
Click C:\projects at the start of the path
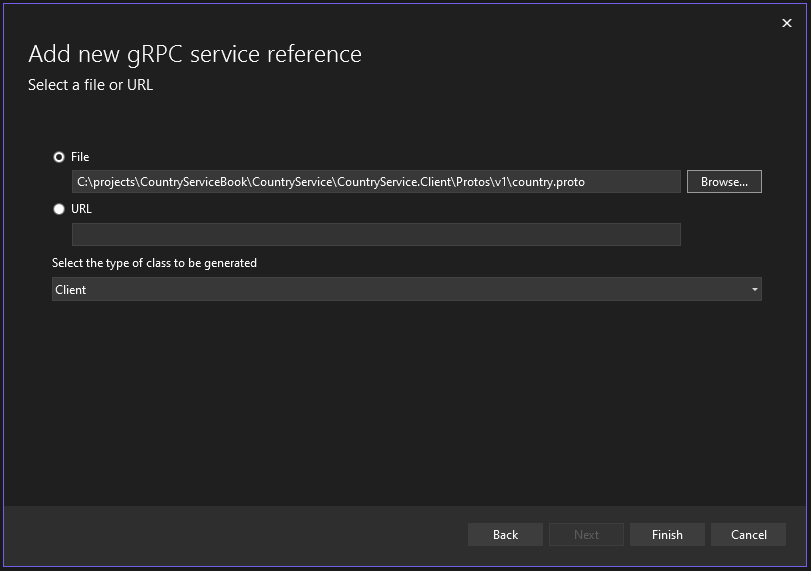coord(105,182)
